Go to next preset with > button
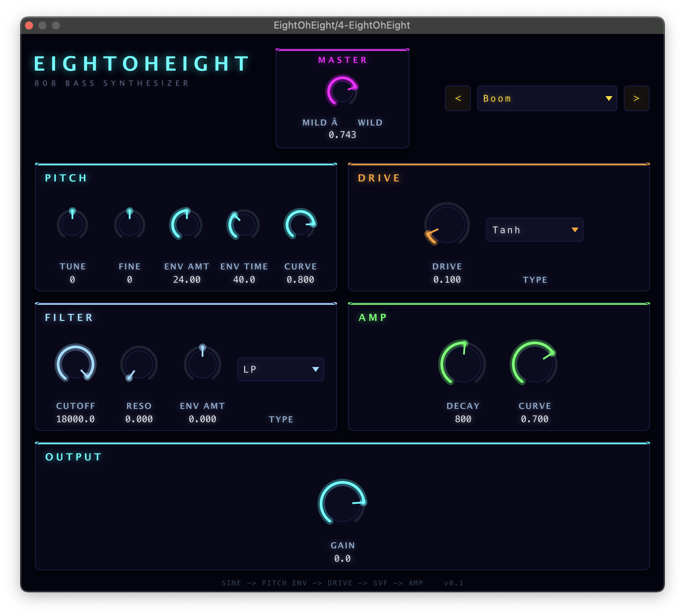This screenshot has width=685, height=616. click(637, 98)
